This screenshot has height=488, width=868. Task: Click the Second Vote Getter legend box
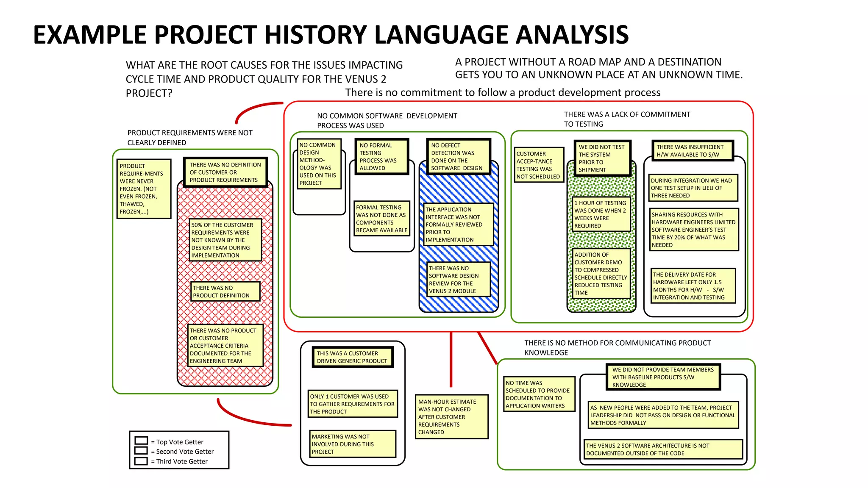click(141, 451)
